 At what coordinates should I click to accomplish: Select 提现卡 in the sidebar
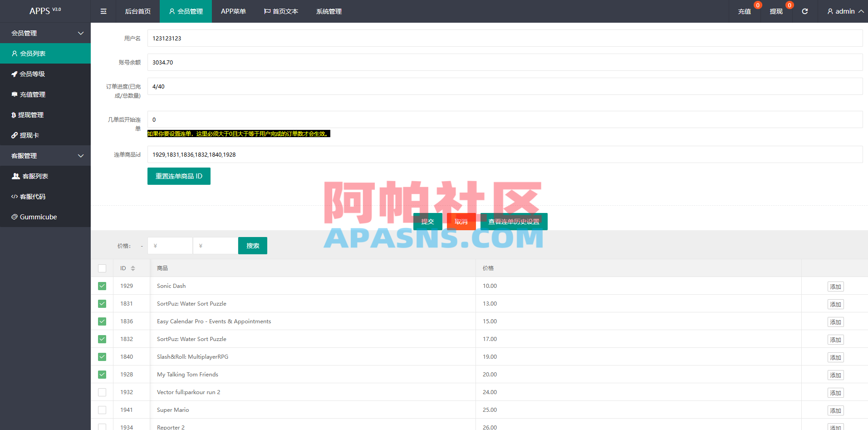[29, 135]
